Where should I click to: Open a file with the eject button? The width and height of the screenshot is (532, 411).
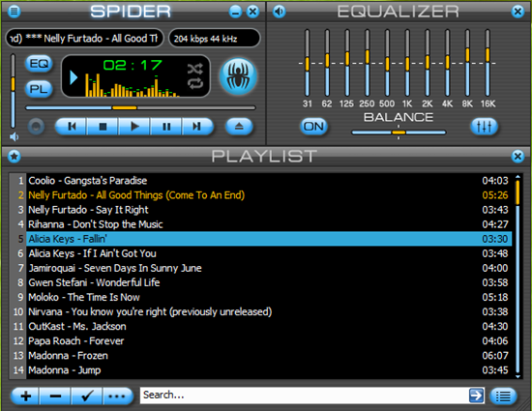click(239, 127)
